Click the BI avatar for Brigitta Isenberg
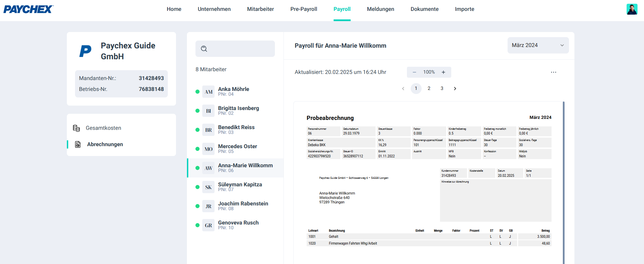Image resolution: width=644 pixels, height=264 pixels. point(208,111)
